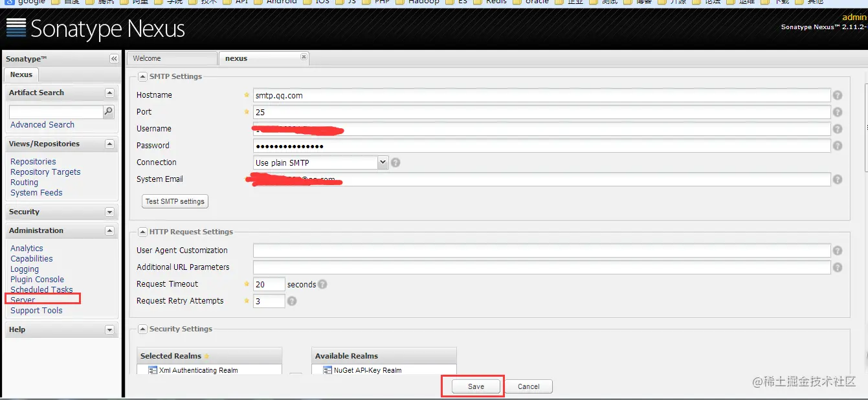This screenshot has width=868, height=400.
Task: Open help icon for System Email field
Action: pos(838,180)
